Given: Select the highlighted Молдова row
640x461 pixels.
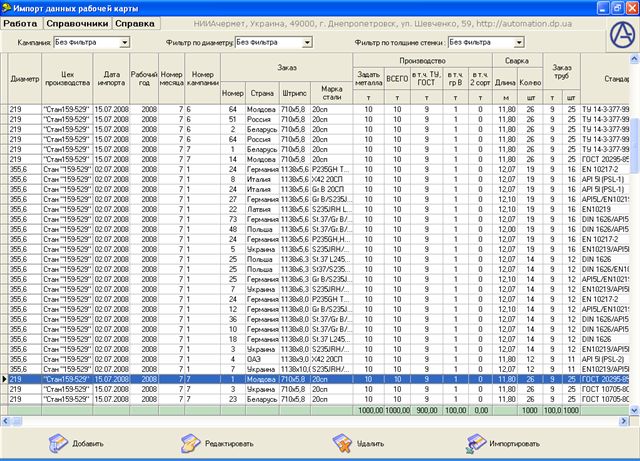Looking at the screenshot, I should 318,379.
